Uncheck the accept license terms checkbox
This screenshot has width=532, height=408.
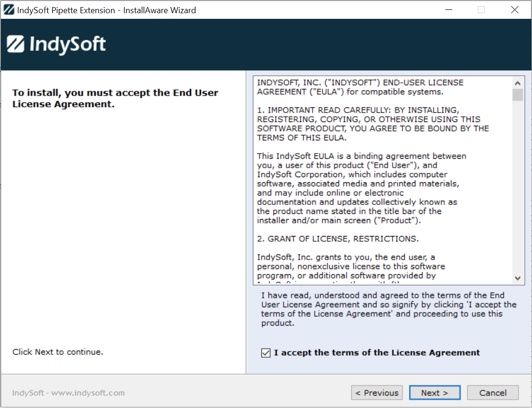(266, 353)
